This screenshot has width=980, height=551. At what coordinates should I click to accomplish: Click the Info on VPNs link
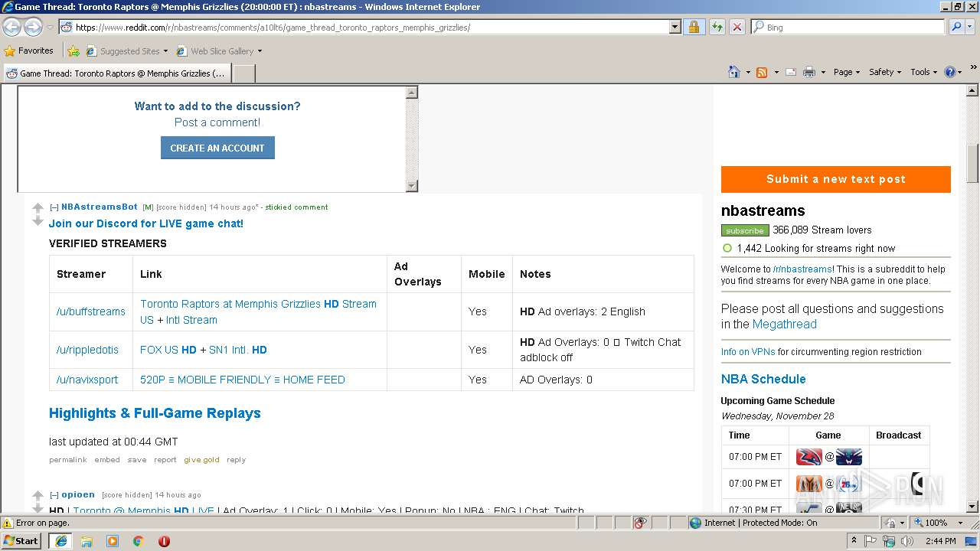(748, 352)
